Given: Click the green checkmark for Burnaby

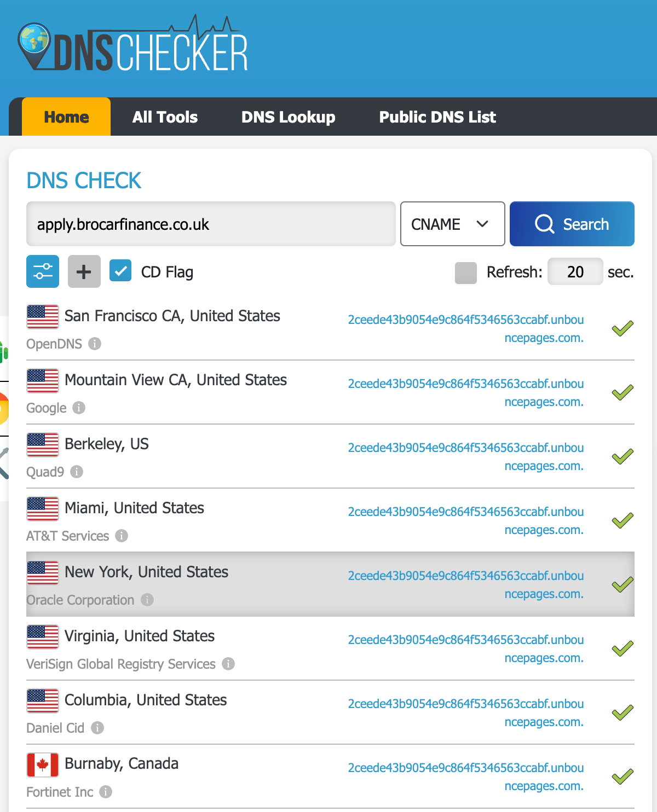Looking at the screenshot, I should coord(623,776).
